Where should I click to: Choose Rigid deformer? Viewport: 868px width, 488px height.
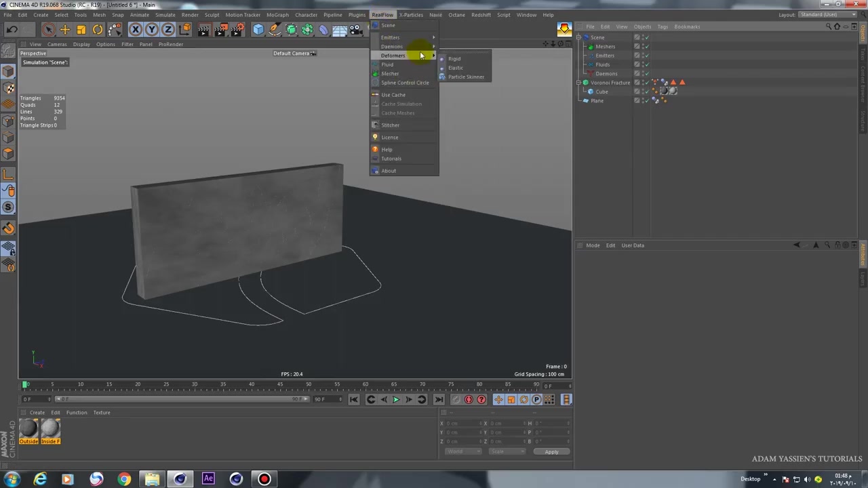click(x=463, y=58)
